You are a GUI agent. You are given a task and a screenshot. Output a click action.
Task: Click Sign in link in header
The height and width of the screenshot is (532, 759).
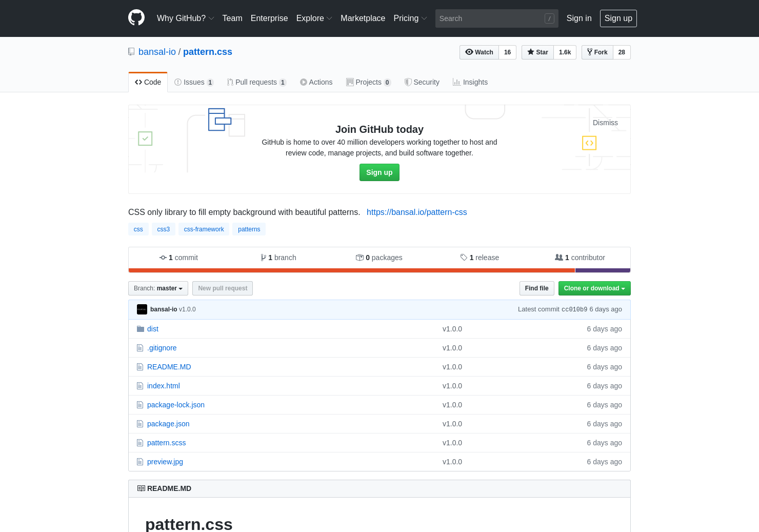click(x=579, y=18)
